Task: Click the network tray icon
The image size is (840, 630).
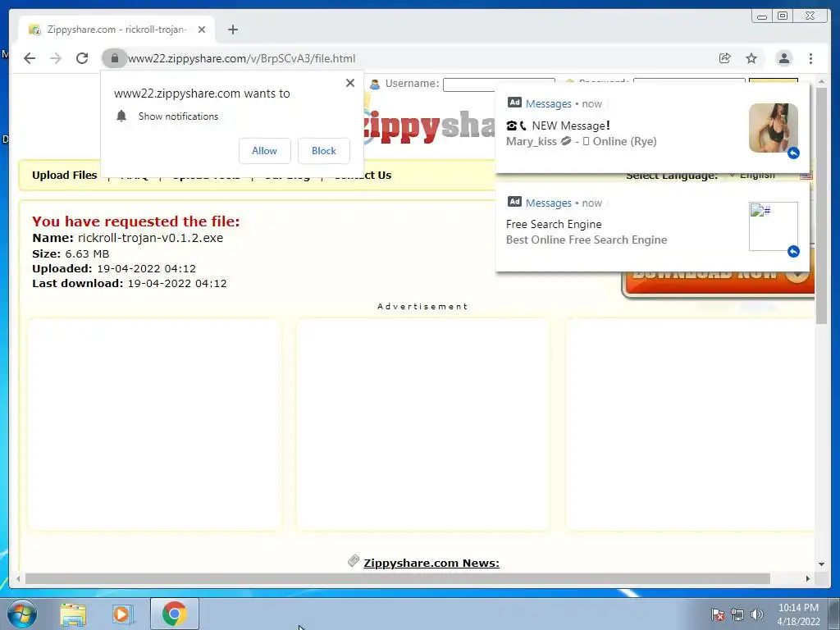Action: click(x=737, y=614)
